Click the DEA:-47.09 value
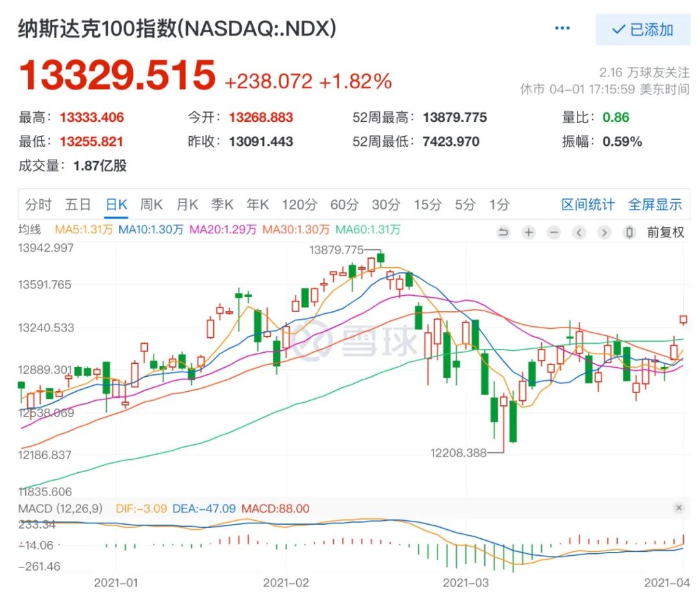 tap(204, 508)
